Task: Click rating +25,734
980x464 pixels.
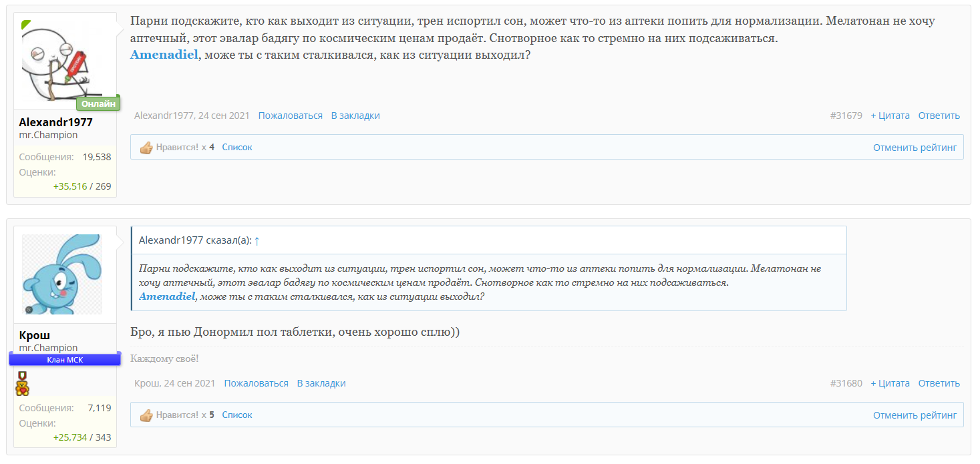Action: (70, 437)
